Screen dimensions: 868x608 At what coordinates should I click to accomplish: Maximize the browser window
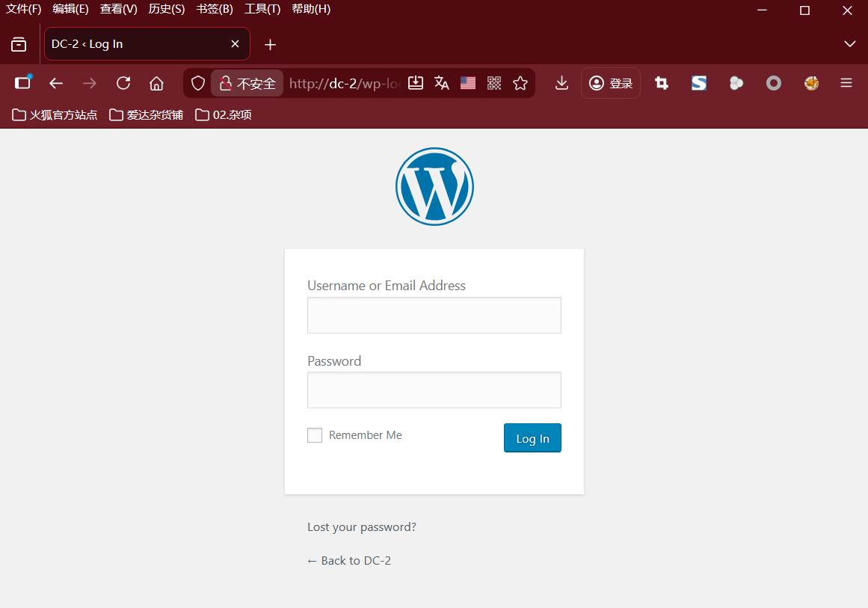click(x=805, y=10)
